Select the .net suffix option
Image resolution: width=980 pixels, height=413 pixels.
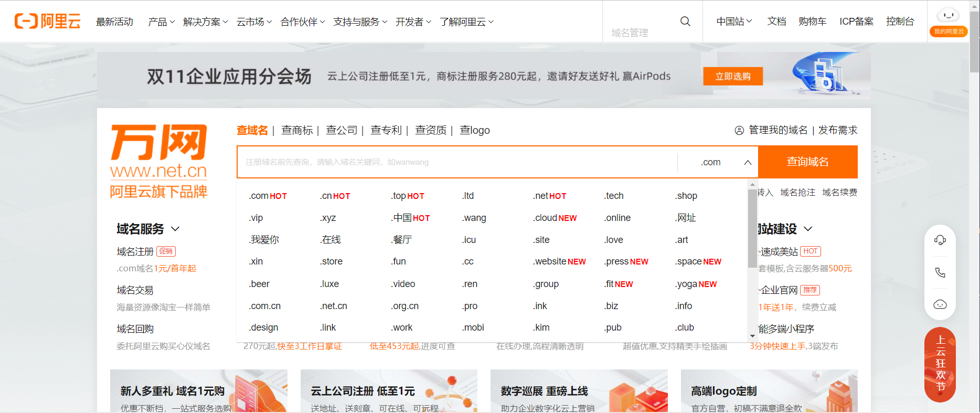click(x=549, y=196)
